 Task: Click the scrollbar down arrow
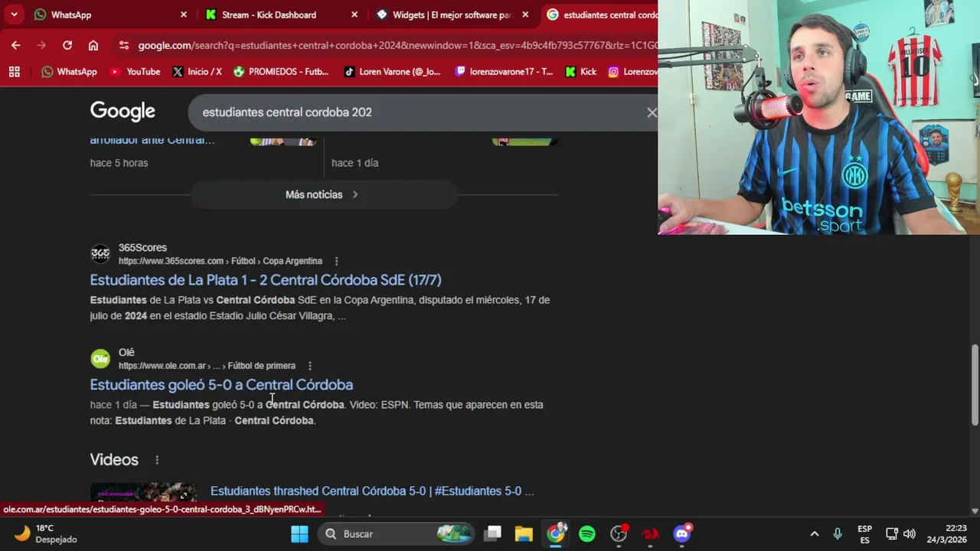(975, 510)
